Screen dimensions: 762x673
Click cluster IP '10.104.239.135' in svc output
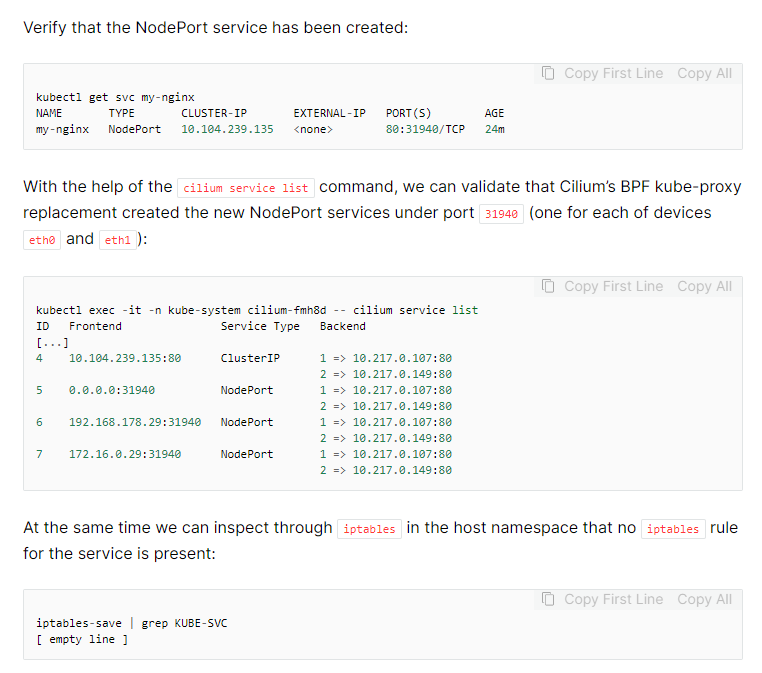(227, 129)
